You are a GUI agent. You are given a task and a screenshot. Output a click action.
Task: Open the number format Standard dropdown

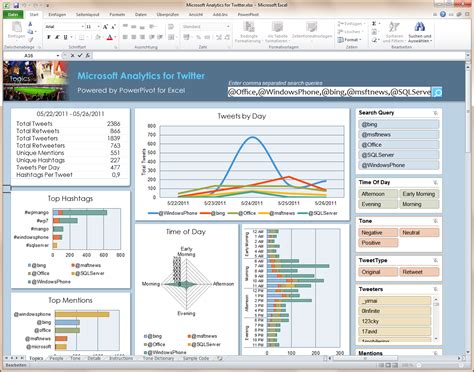228,26
